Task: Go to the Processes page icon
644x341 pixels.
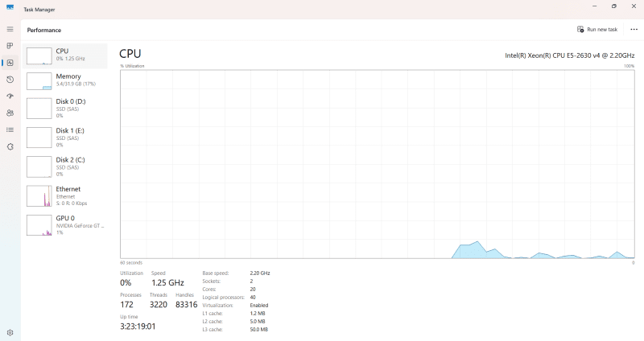Action: point(10,46)
